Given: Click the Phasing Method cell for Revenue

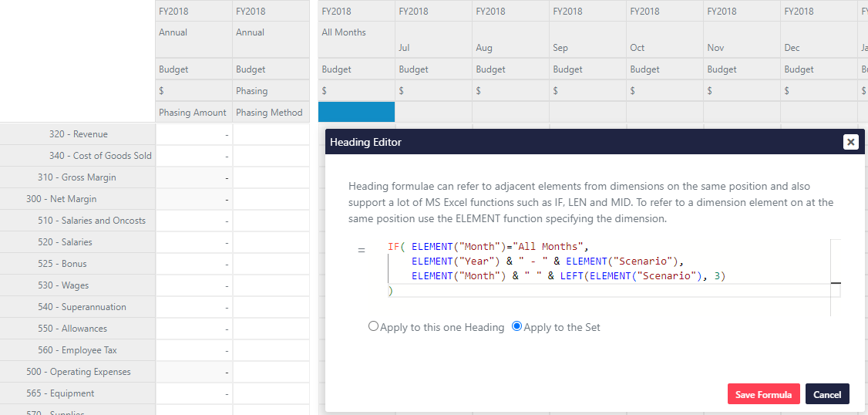Looking at the screenshot, I should [271, 134].
